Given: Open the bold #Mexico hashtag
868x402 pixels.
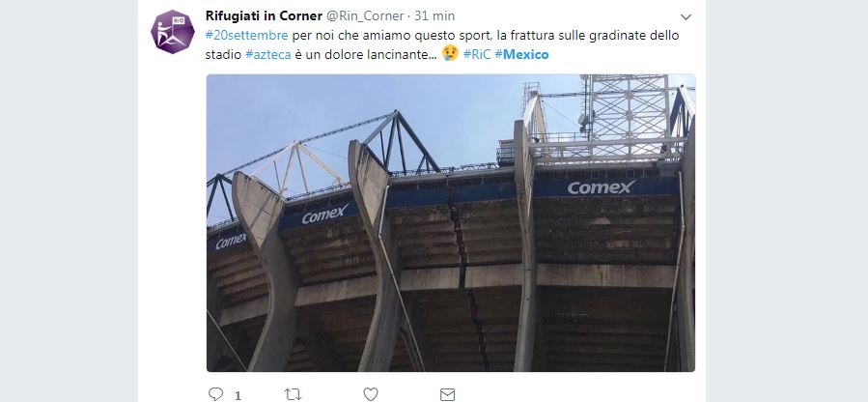Looking at the screenshot, I should (x=521, y=55).
